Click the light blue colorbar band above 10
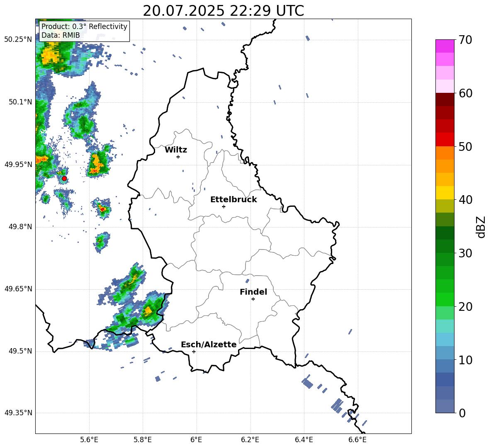This screenshot has width=491, height=448. click(445, 353)
